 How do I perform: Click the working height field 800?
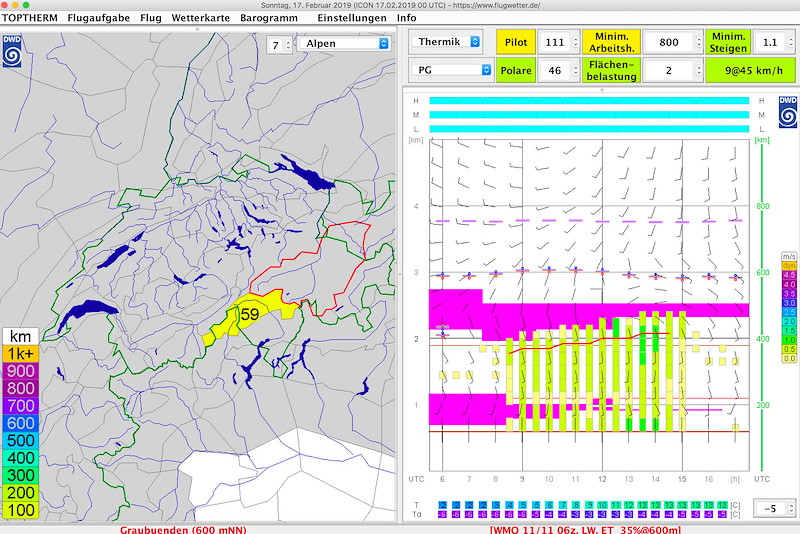[x=669, y=42]
